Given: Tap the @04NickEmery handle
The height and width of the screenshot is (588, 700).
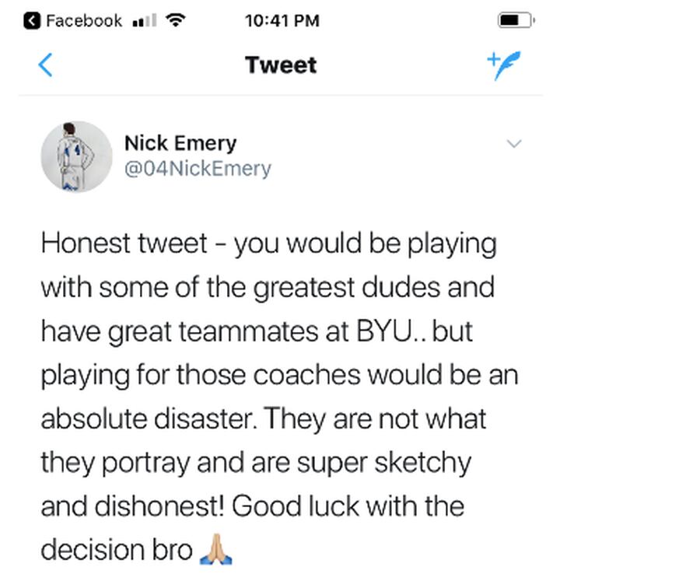Looking at the screenshot, I should 198,169.
